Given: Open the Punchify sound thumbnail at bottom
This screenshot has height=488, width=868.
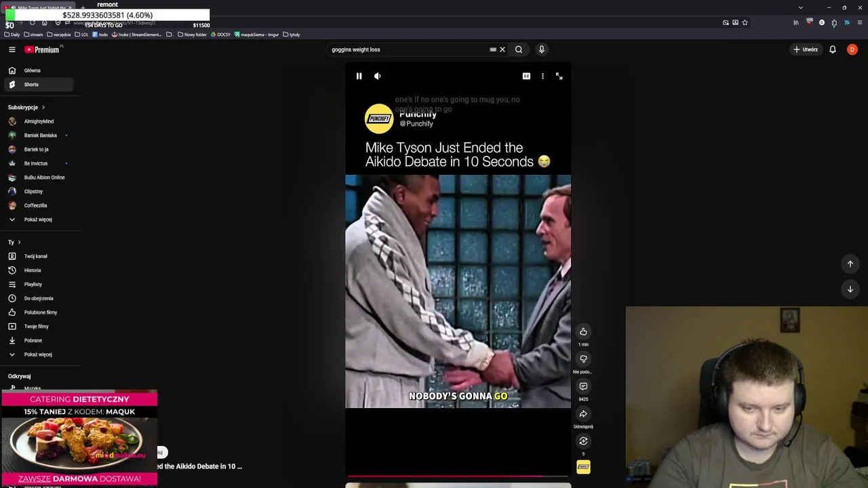Looking at the screenshot, I should [x=583, y=467].
